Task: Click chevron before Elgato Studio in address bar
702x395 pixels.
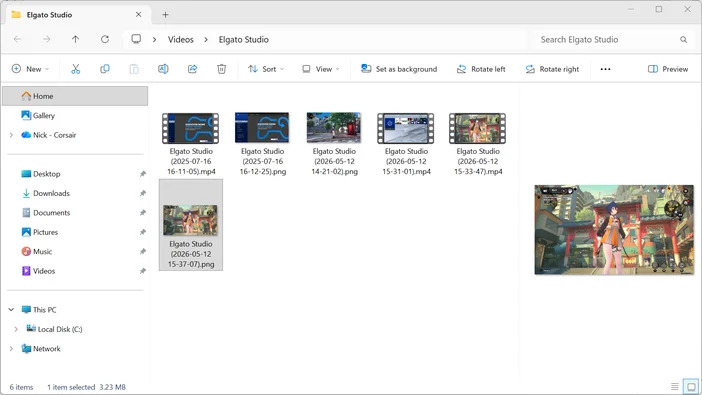Action: pos(206,39)
